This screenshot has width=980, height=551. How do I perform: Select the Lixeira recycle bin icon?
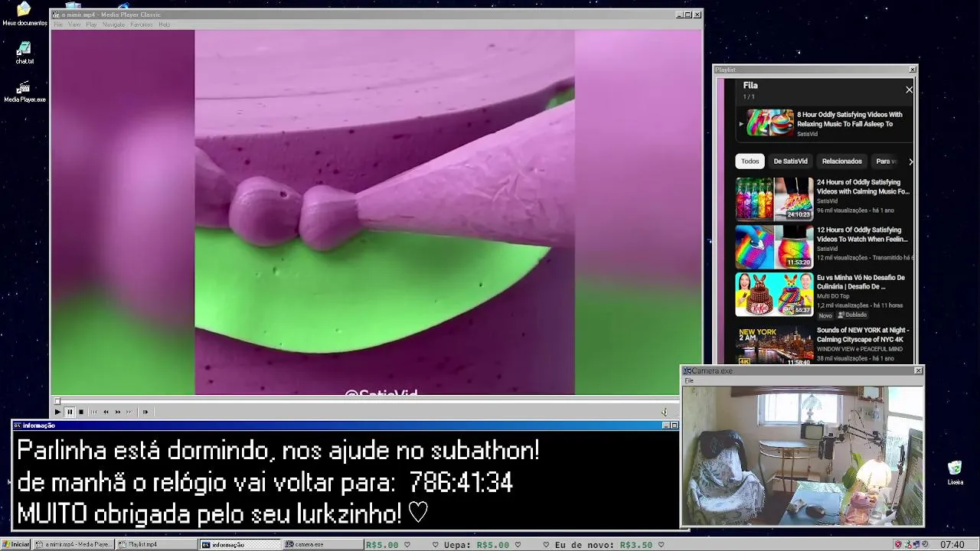click(955, 472)
